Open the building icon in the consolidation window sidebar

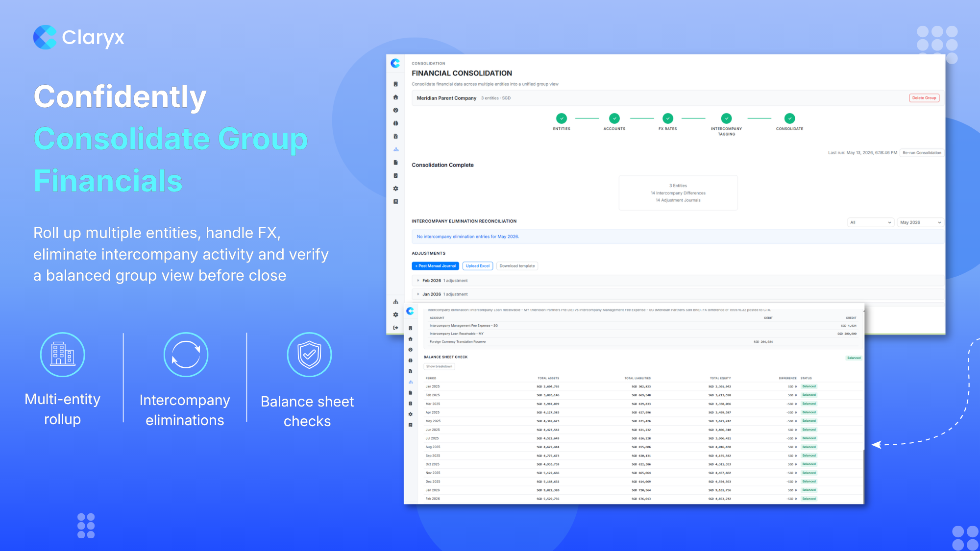[x=395, y=84]
